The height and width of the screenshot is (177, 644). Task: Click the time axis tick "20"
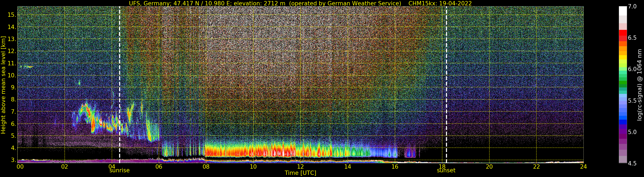click(x=489, y=166)
